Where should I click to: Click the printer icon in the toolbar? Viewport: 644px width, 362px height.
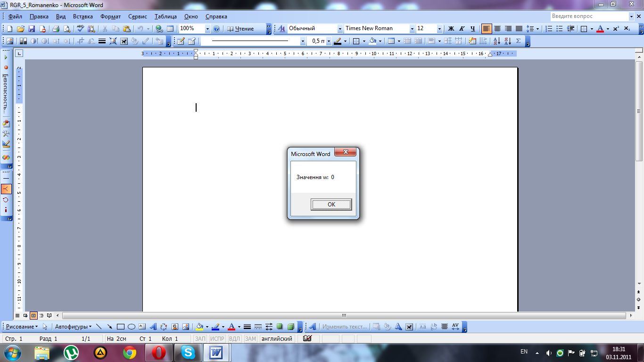click(56, 29)
